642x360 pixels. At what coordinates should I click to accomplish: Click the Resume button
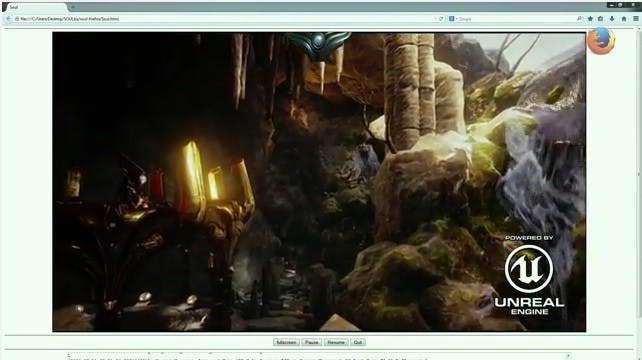point(336,342)
